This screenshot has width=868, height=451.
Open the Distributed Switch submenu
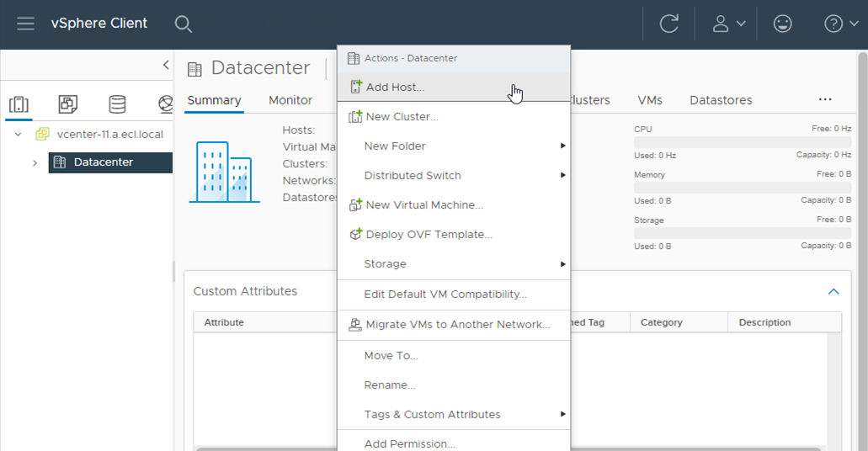(x=413, y=176)
